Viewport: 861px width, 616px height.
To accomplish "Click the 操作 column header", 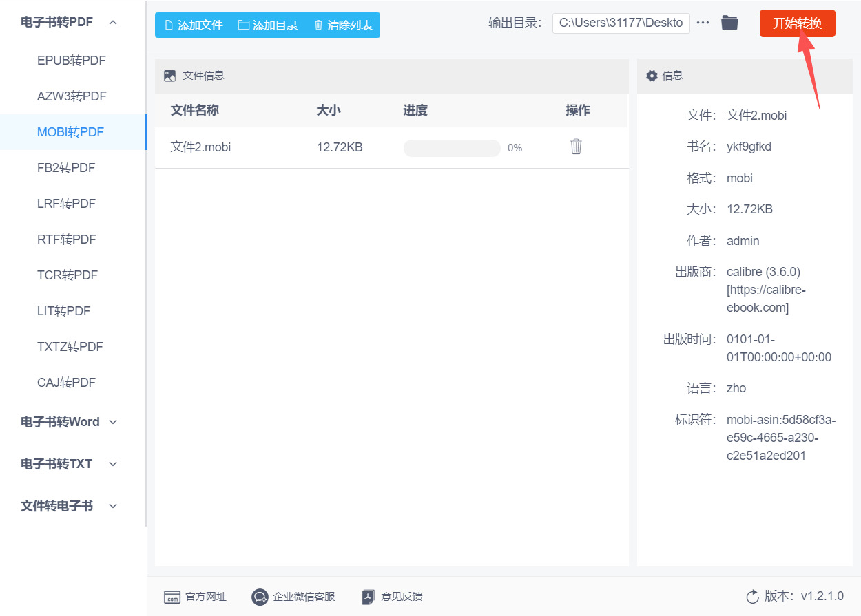I will (x=578, y=110).
